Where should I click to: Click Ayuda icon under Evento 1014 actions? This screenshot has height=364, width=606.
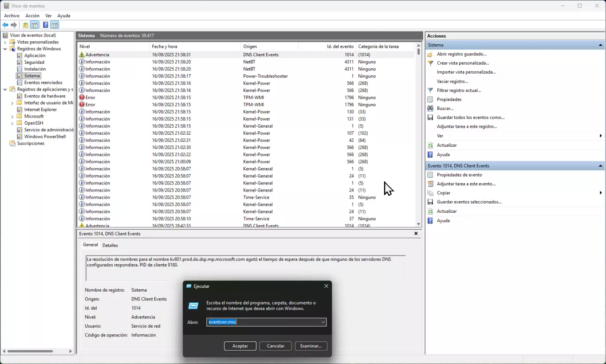pyautogui.click(x=430, y=220)
